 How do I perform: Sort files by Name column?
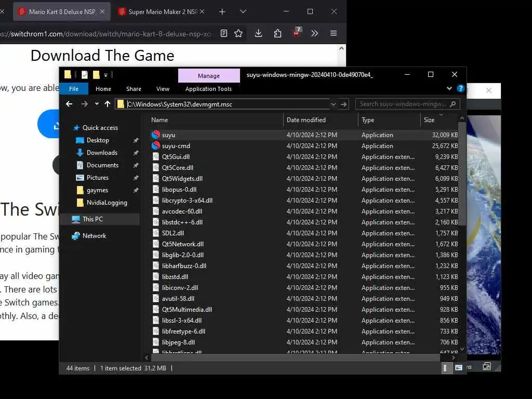tap(216, 120)
